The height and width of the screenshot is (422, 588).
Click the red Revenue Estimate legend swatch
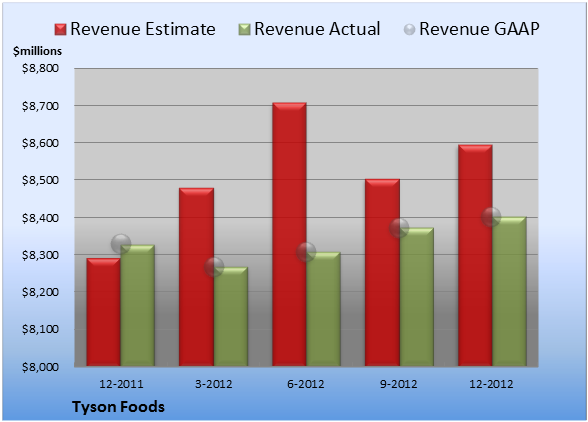(x=60, y=30)
